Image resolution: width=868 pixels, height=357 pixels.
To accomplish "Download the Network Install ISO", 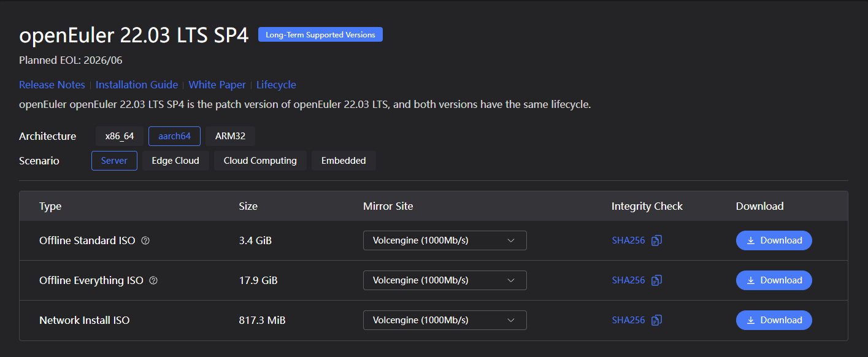I will pos(774,320).
